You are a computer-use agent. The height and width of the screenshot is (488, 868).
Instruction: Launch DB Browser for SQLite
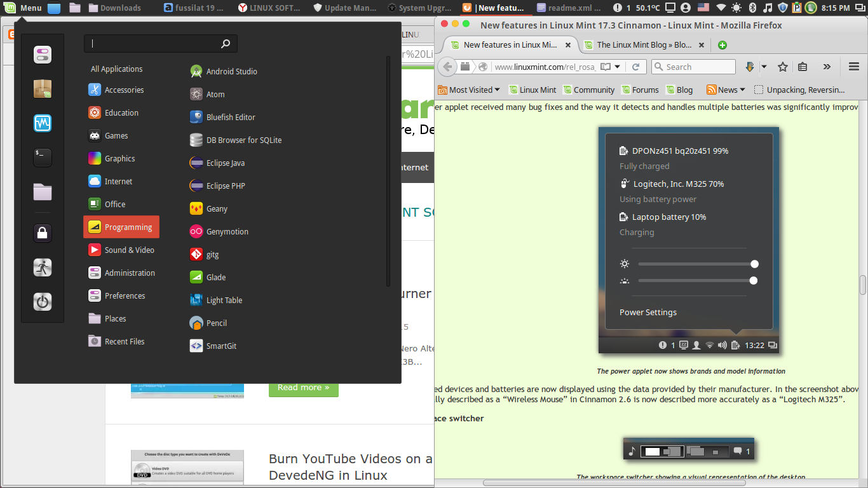[x=236, y=140]
